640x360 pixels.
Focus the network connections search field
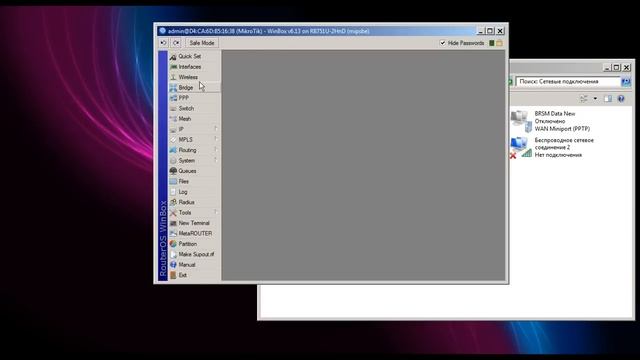click(x=568, y=82)
